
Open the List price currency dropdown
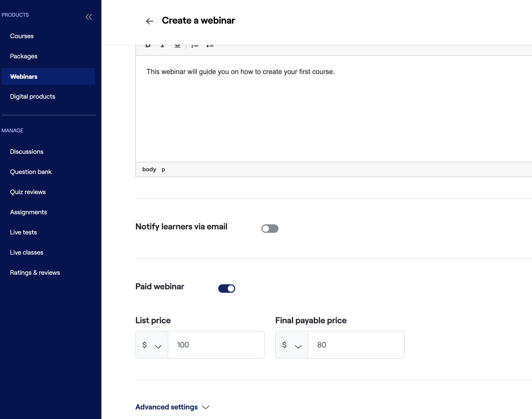[x=152, y=345]
